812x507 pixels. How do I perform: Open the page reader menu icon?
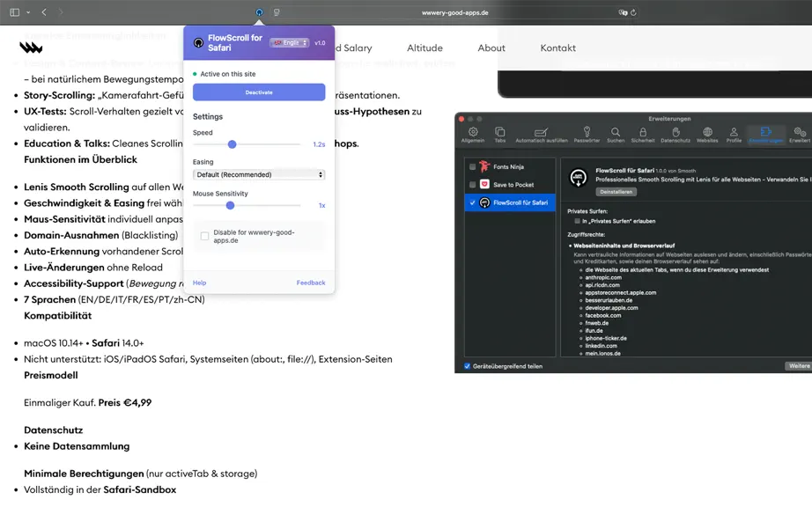pyautogui.click(x=277, y=12)
